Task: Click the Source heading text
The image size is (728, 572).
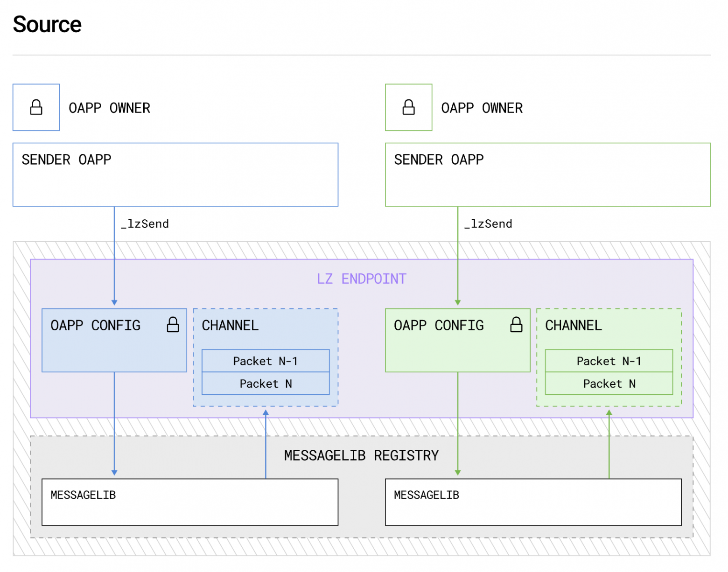Action: tap(47, 24)
